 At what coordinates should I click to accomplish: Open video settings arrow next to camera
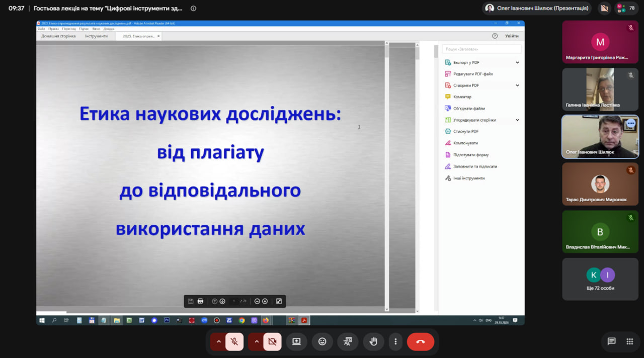pos(257,341)
